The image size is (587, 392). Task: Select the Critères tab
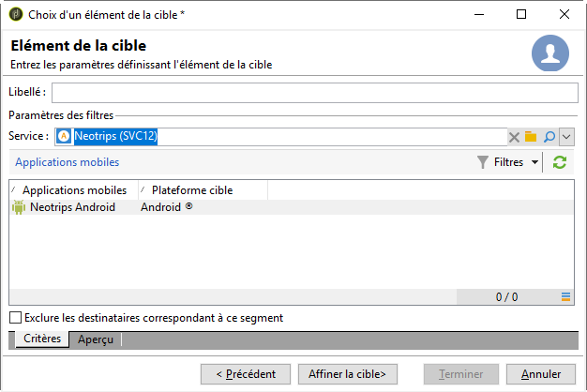(42, 339)
